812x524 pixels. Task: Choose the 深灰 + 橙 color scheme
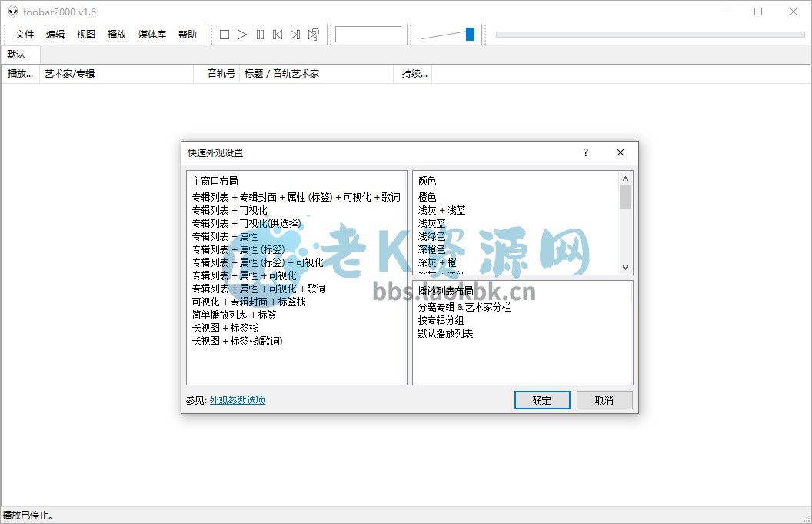(437, 263)
